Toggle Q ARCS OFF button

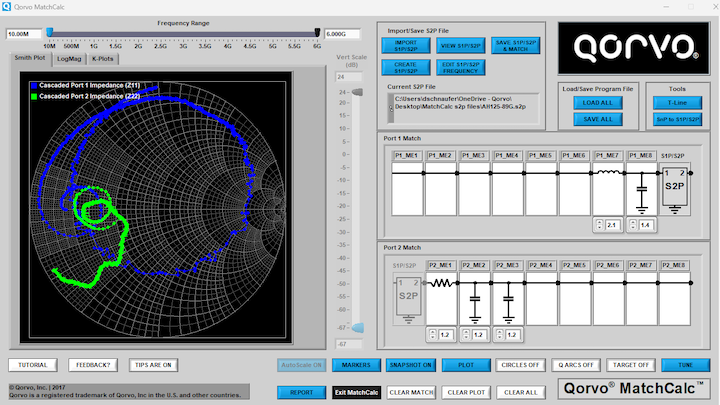tap(576, 365)
